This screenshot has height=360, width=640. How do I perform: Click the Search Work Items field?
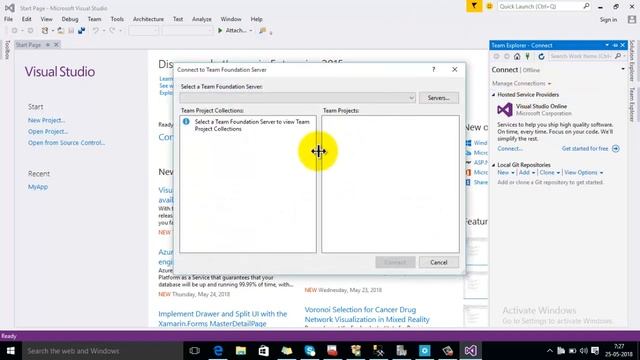pos(581,56)
